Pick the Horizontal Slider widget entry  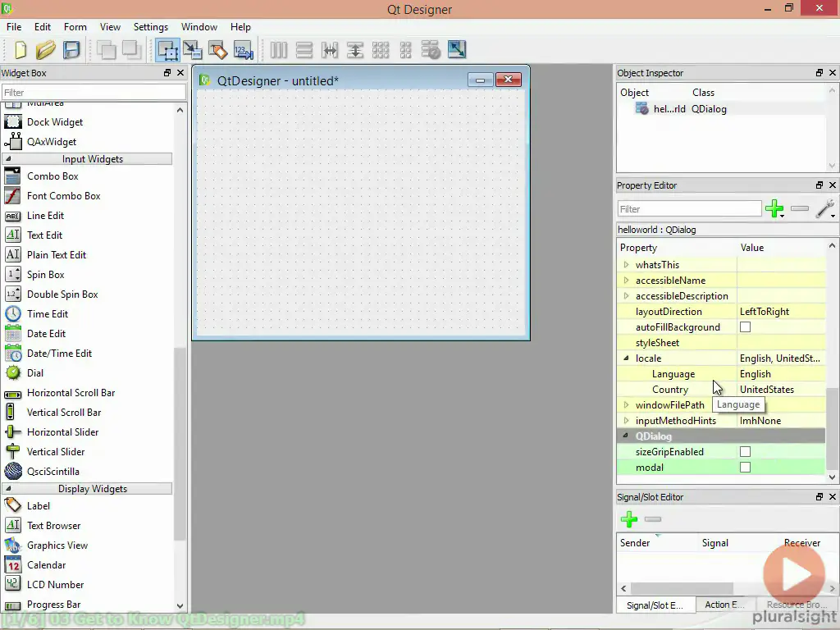tap(62, 432)
